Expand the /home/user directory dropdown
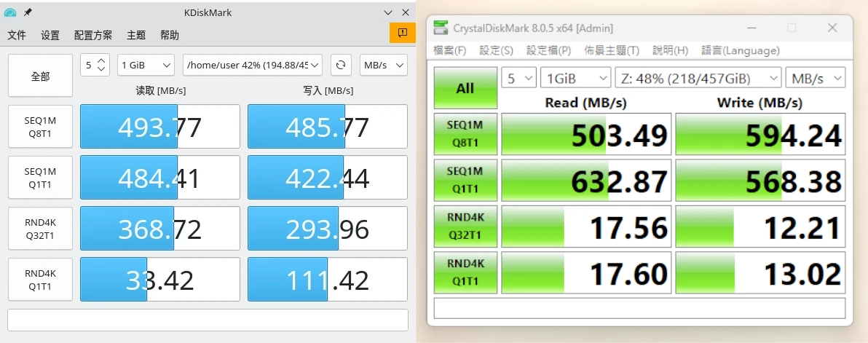868x343 pixels. [252, 65]
